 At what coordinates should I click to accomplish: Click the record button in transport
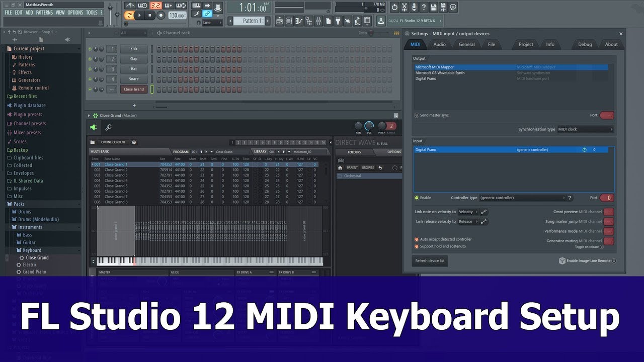(160, 15)
